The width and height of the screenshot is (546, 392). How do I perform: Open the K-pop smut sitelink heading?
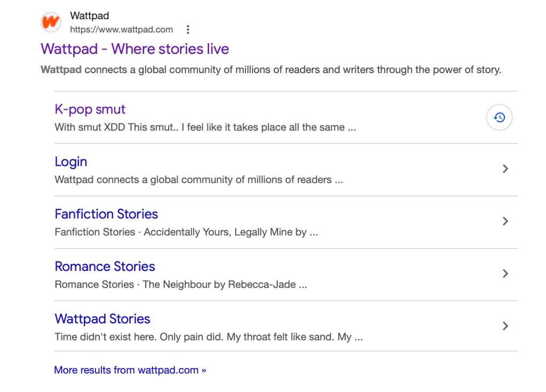pyautogui.click(x=90, y=109)
